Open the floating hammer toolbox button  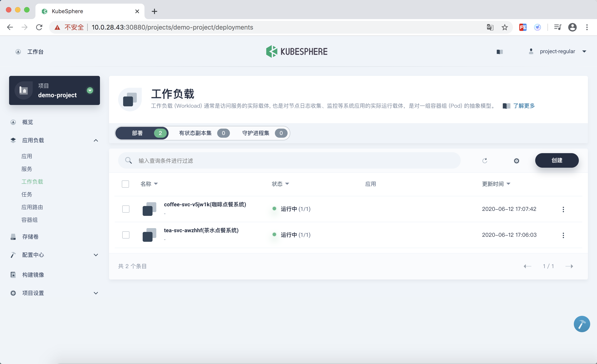(582, 324)
